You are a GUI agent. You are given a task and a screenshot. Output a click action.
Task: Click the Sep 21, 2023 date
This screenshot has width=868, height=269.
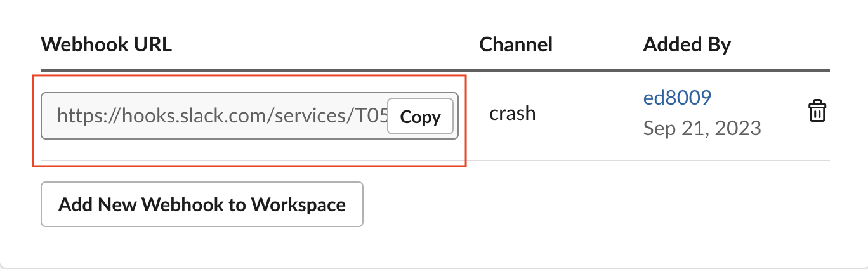point(702,128)
